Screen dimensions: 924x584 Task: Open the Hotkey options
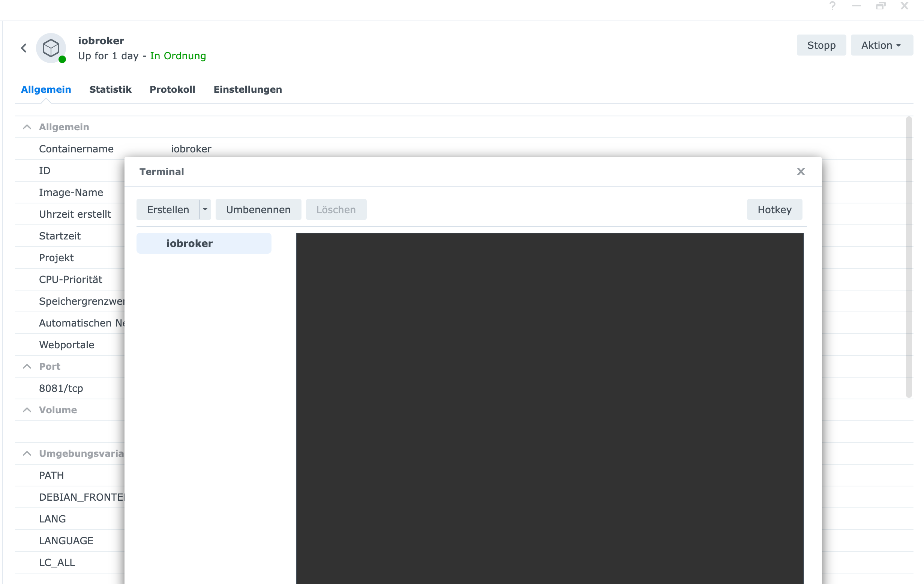774,210
